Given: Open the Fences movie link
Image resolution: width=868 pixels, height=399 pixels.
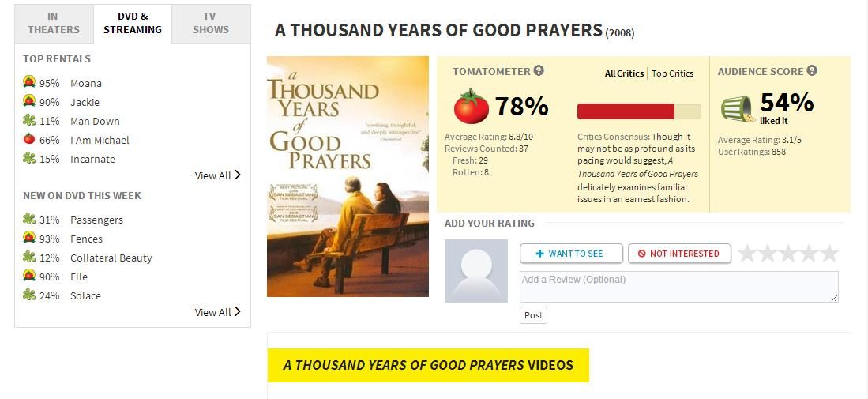Looking at the screenshot, I should click(86, 239).
